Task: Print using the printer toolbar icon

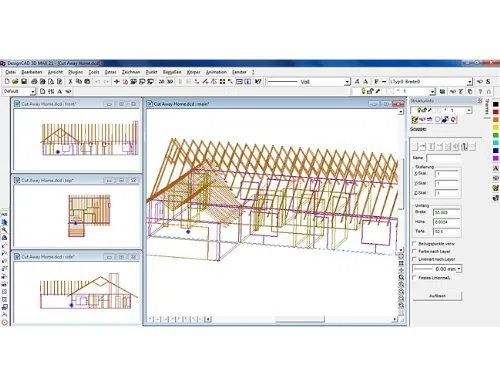Action: tap(34, 81)
